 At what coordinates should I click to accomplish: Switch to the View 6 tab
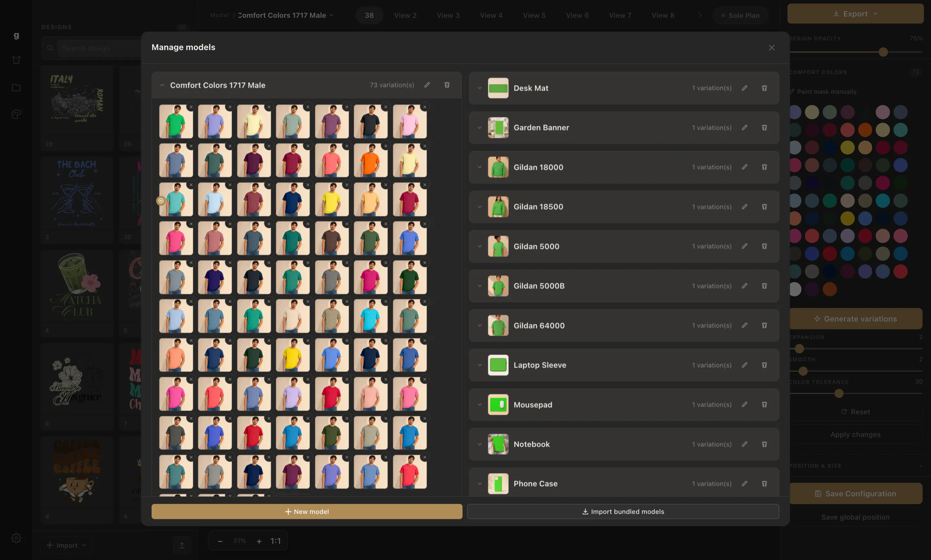pos(577,15)
